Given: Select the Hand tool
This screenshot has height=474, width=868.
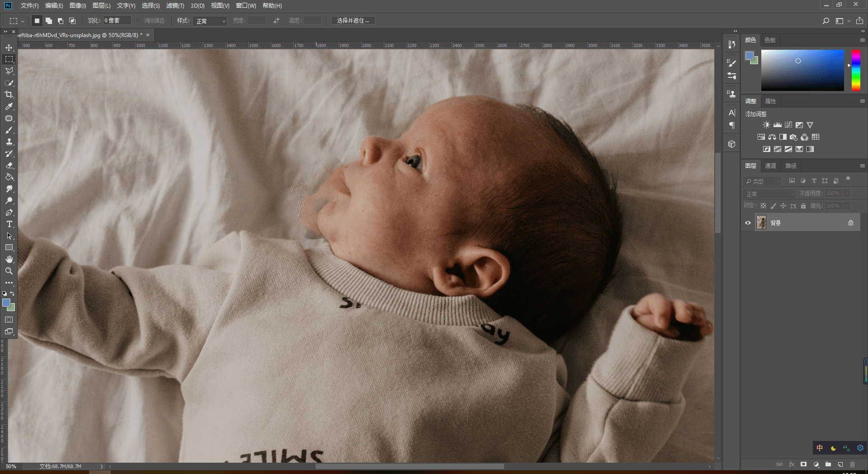Looking at the screenshot, I should (x=9, y=259).
